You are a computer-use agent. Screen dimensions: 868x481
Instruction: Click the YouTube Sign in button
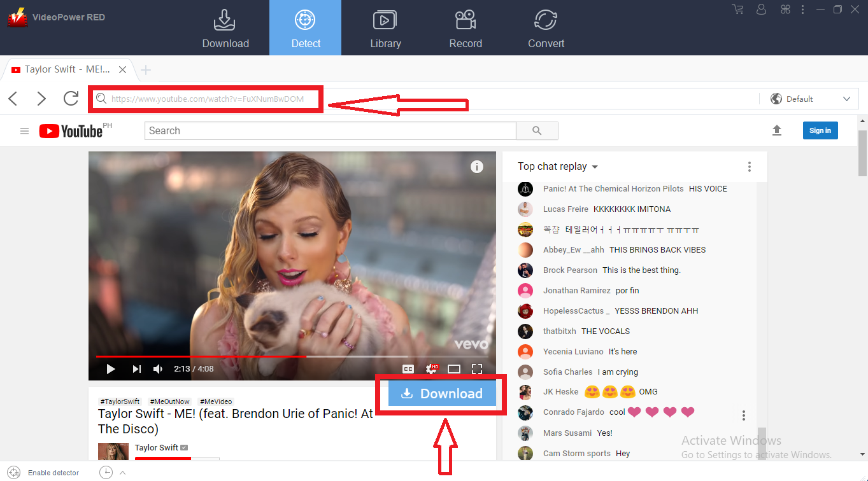coord(820,130)
